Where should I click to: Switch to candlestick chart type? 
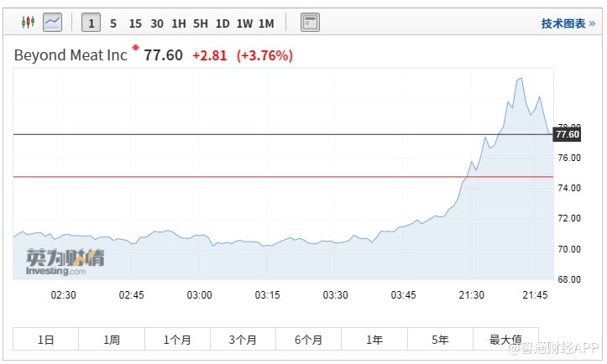tap(28, 23)
